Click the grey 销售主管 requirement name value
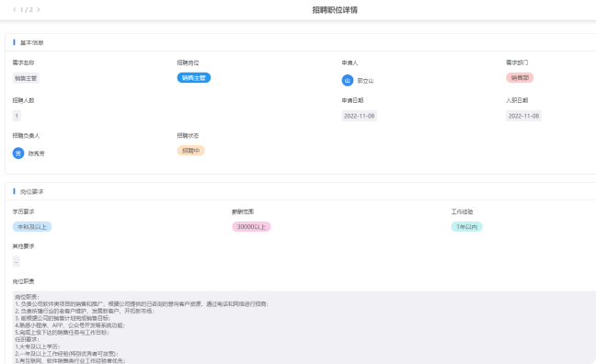596x364 pixels. 26,78
